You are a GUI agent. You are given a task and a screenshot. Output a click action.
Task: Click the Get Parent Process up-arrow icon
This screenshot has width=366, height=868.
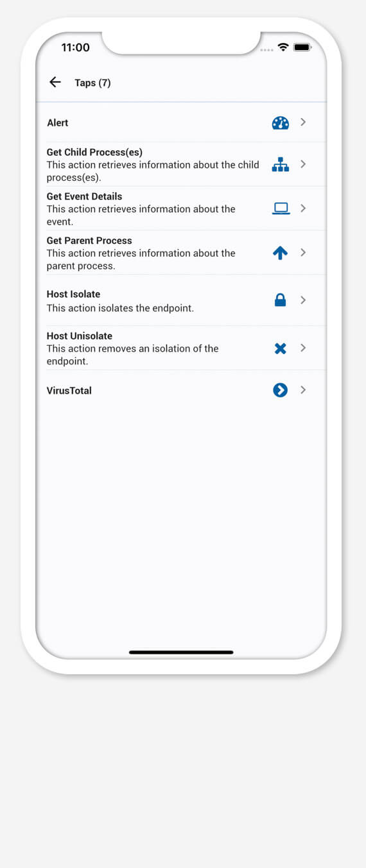click(x=281, y=253)
